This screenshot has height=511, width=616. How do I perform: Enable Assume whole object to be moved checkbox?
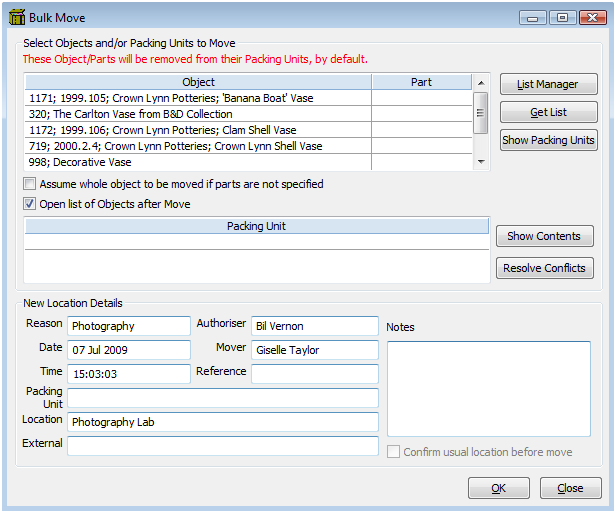tap(29, 184)
